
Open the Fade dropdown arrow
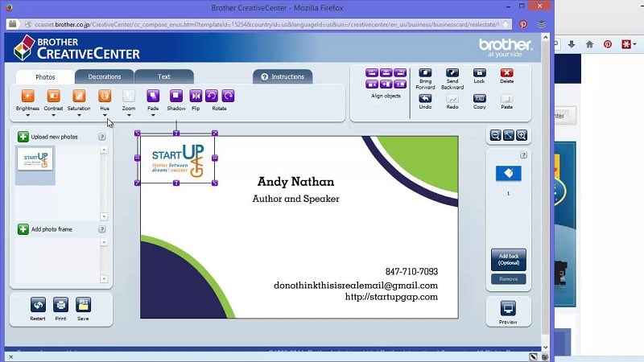tap(153, 115)
